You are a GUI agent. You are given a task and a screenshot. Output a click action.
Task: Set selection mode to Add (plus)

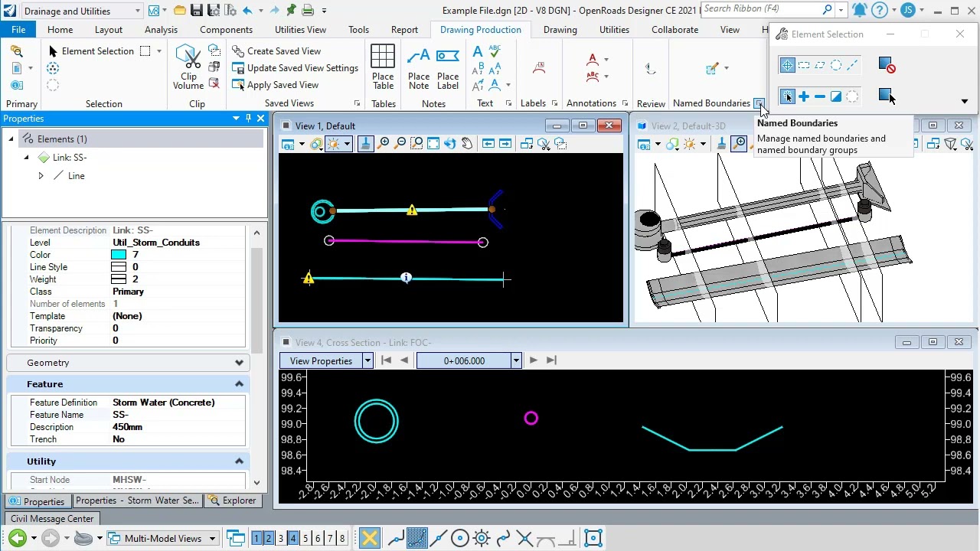pyautogui.click(x=804, y=96)
